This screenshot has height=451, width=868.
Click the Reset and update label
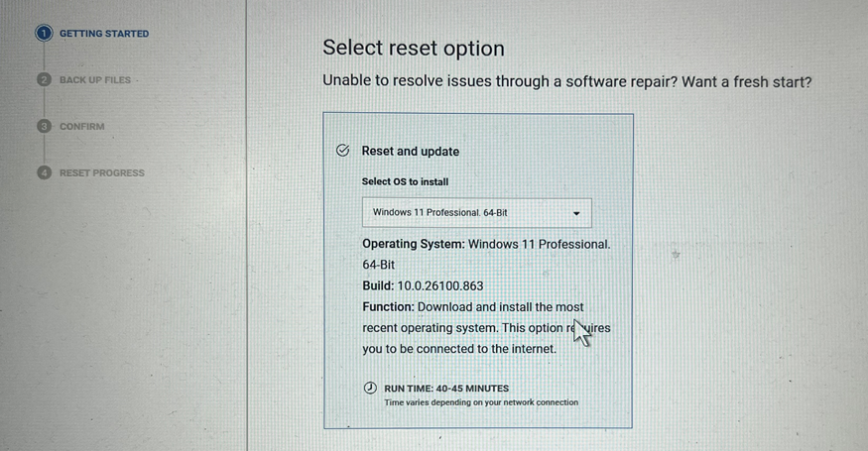tap(410, 152)
